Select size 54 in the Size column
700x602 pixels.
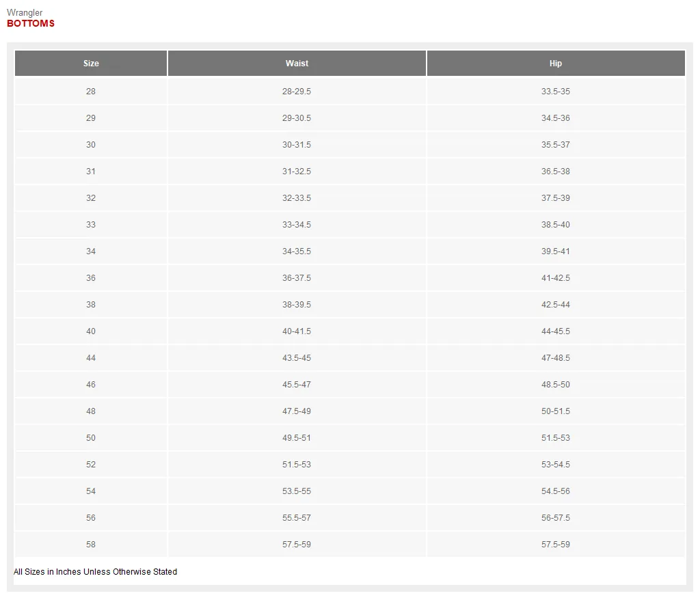click(x=91, y=491)
